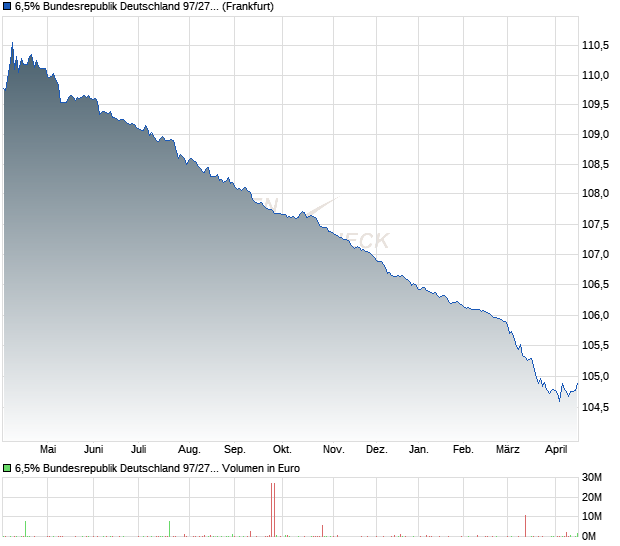Click the 105,0 price axis value
The height and width of the screenshot is (546, 620).
pyautogui.click(x=595, y=376)
